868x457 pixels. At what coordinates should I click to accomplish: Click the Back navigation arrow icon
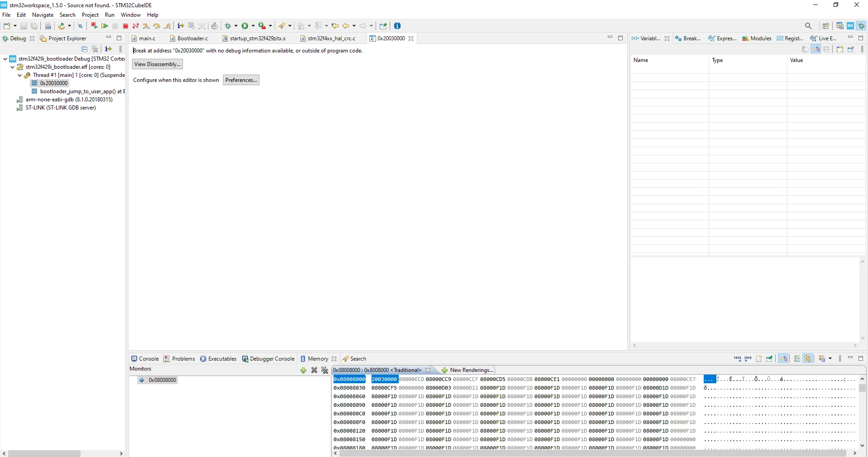point(346,26)
